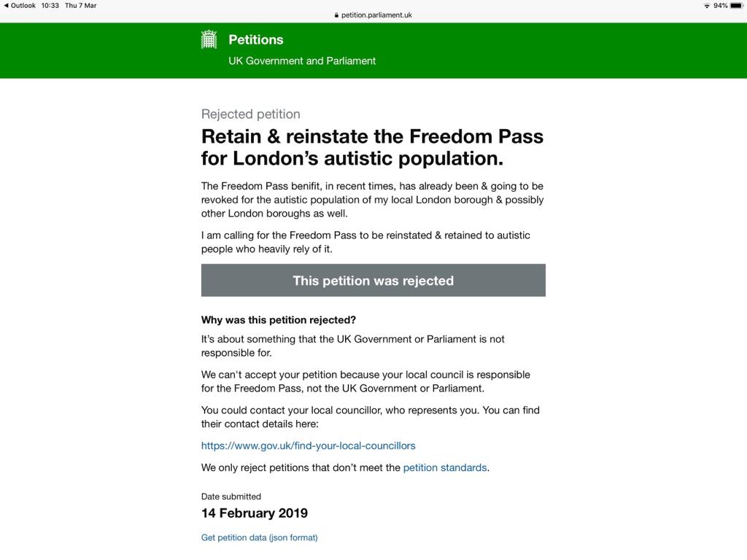Tap the Wi-Fi status icon
This screenshot has width=747, height=560.
point(706,6)
